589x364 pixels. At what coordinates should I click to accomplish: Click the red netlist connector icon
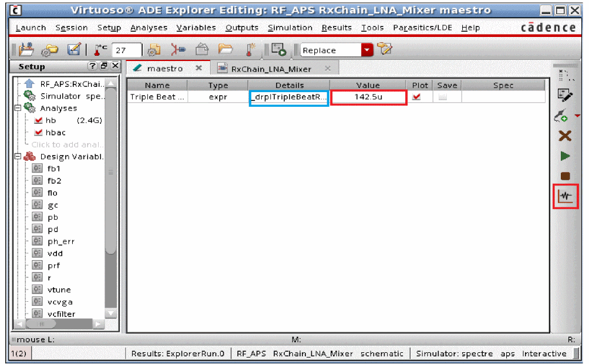[x=178, y=49]
